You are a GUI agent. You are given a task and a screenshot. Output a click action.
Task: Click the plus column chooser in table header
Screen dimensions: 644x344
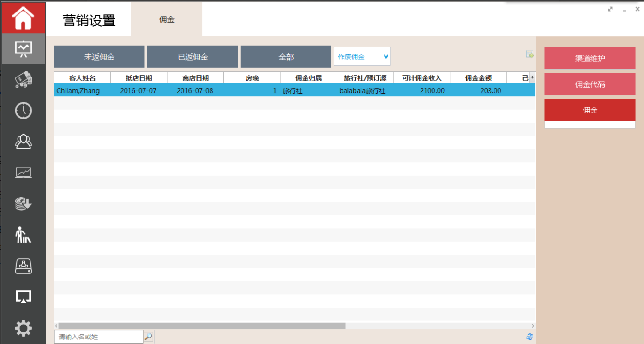pos(532,77)
